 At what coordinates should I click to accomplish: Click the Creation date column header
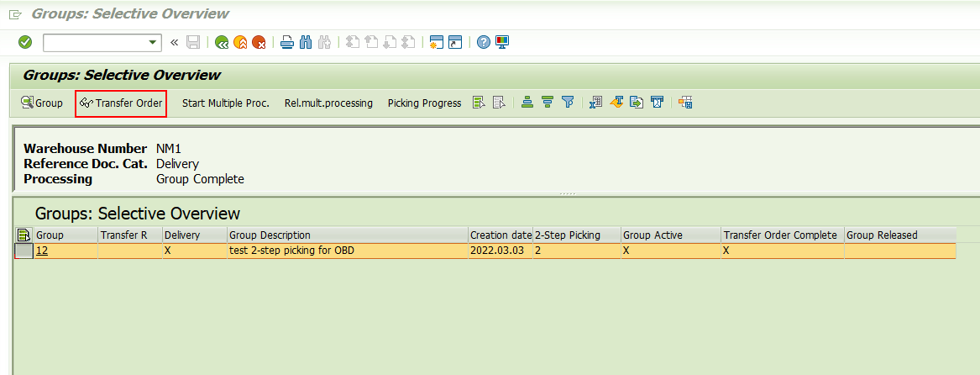[x=500, y=235]
